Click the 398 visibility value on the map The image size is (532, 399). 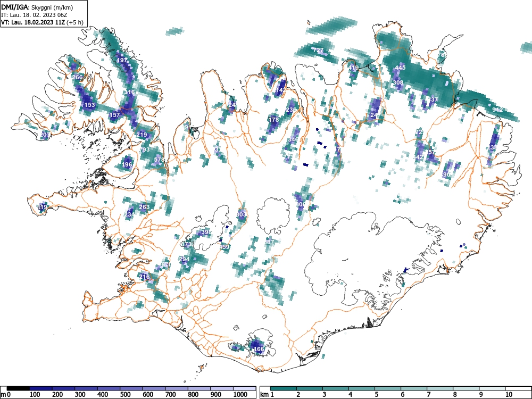pos(206,232)
